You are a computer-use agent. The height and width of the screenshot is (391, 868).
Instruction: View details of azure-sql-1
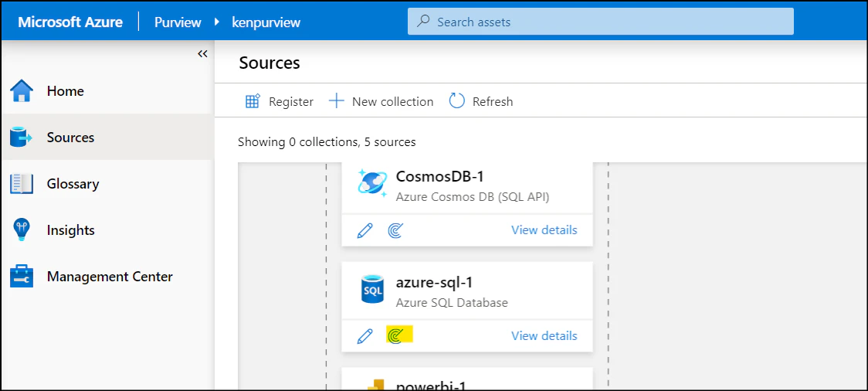544,335
